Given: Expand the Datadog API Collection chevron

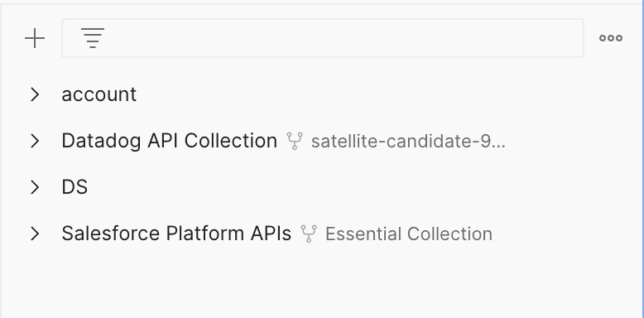Looking at the screenshot, I should [x=35, y=141].
